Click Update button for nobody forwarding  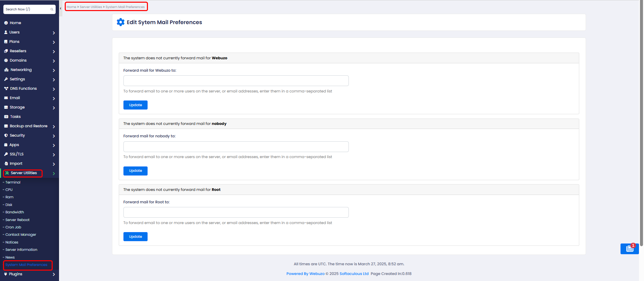click(136, 171)
